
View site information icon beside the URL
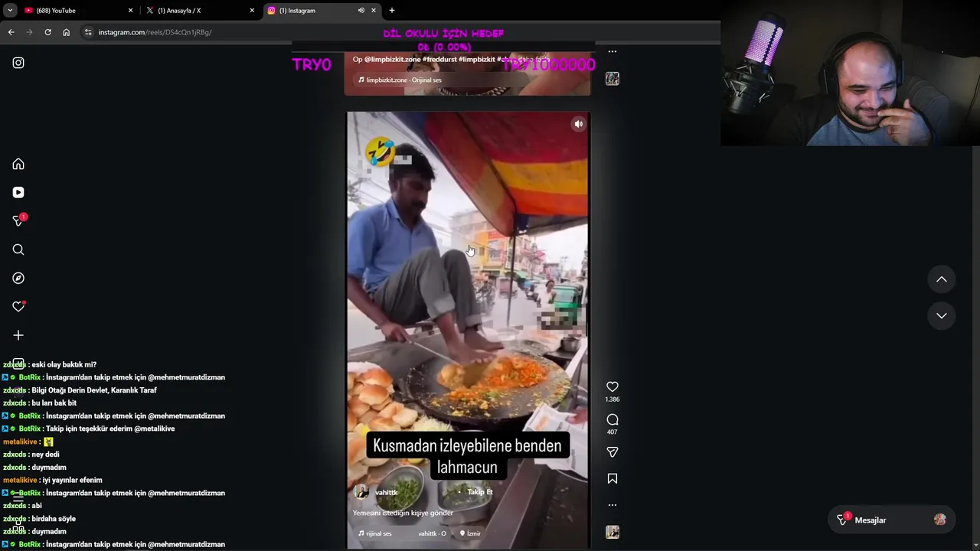tap(88, 32)
